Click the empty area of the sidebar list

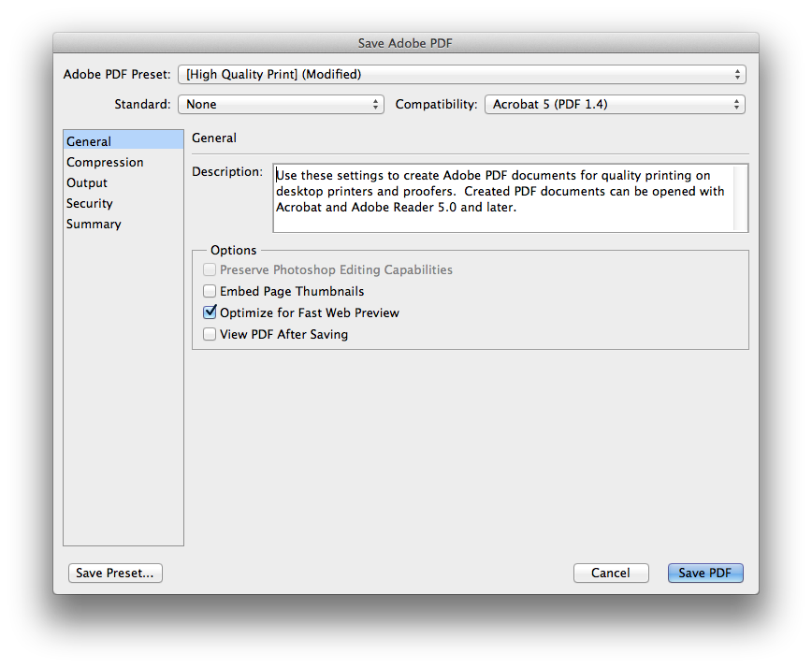(123, 393)
